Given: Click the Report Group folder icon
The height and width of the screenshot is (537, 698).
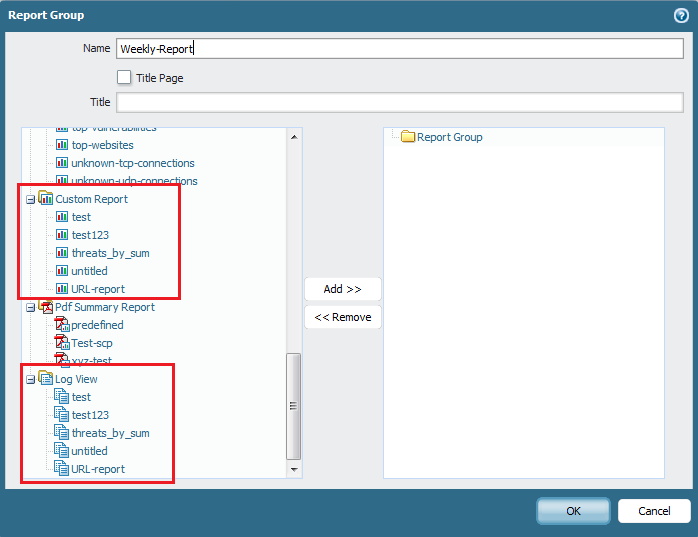Looking at the screenshot, I should [x=408, y=136].
